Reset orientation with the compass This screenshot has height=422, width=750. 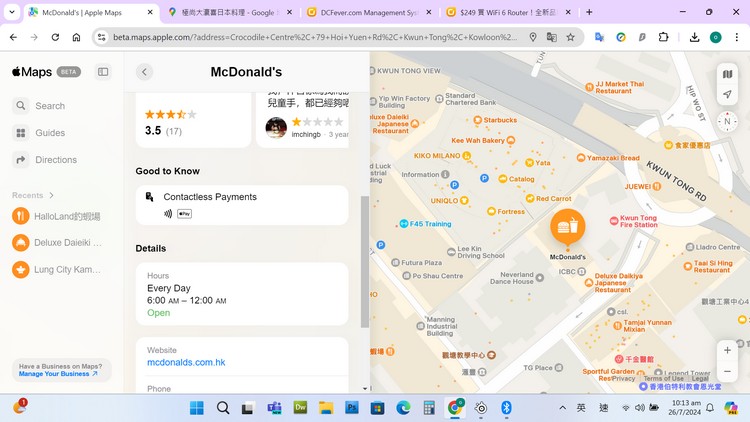[x=727, y=122]
